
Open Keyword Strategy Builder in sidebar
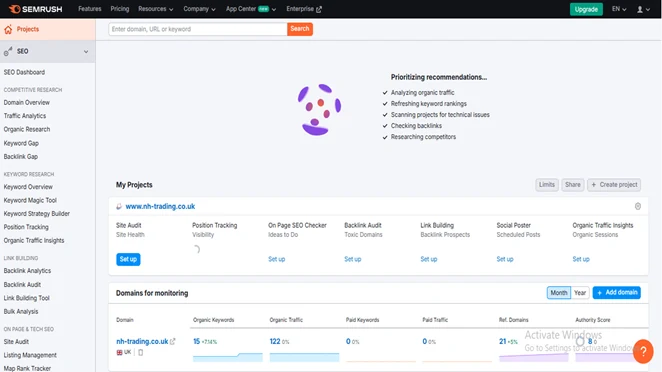(x=37, y=214)
